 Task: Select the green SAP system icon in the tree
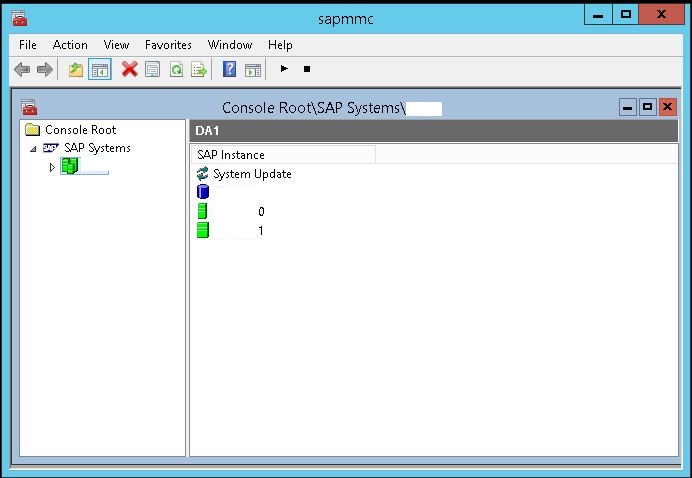pos(69,166)
